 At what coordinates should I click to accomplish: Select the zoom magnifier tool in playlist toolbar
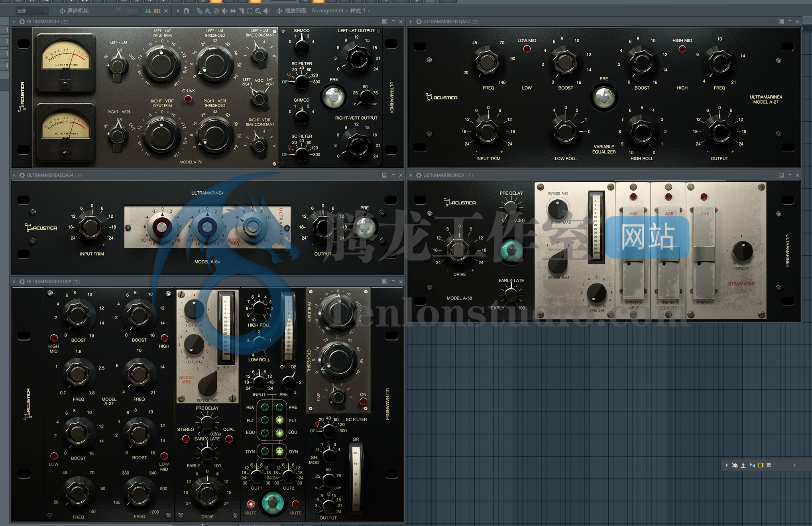click(x=258, y=11)
